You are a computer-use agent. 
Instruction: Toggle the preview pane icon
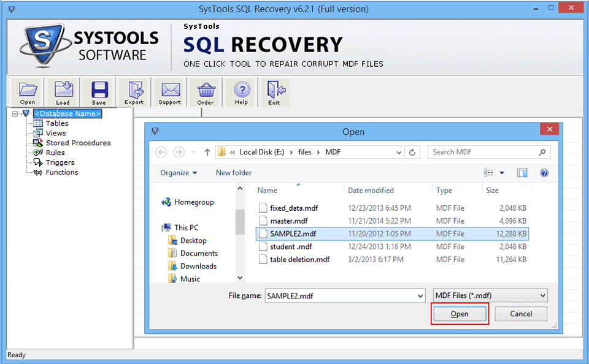[x=522, y=173]
